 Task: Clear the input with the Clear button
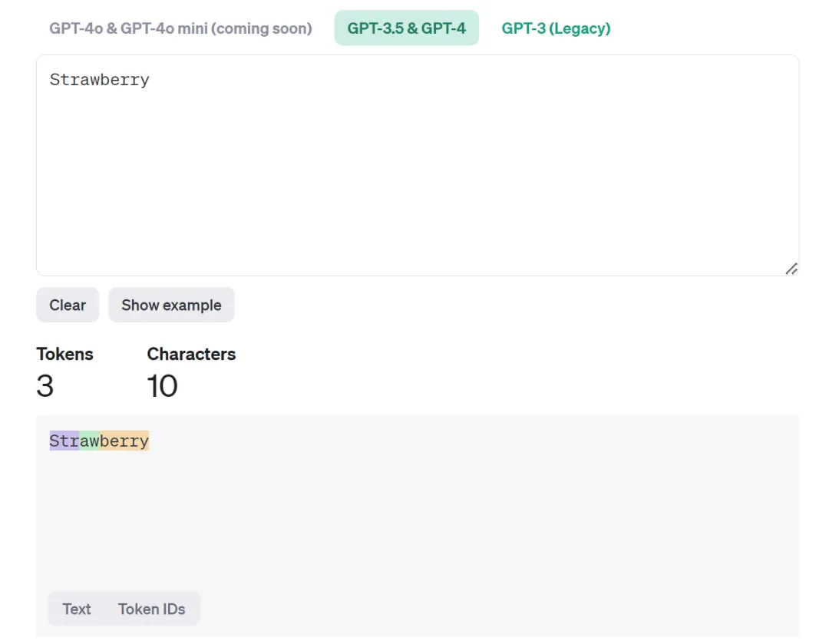click(x=68, y=305)
